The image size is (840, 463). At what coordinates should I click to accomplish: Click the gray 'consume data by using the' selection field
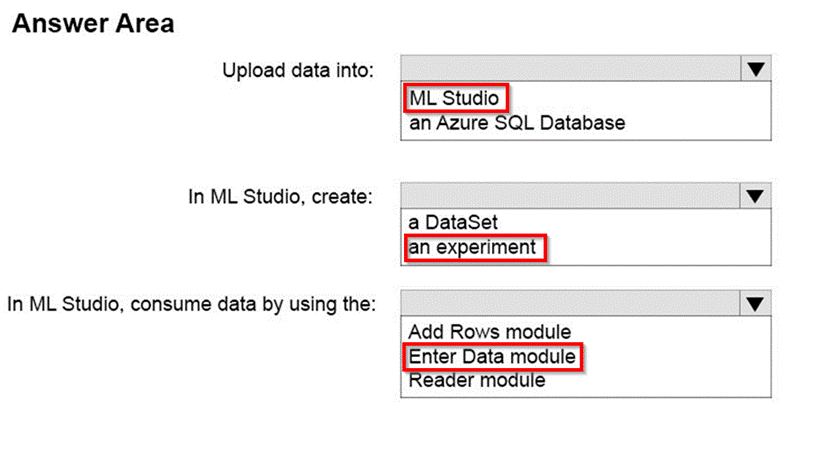(570, 303)
